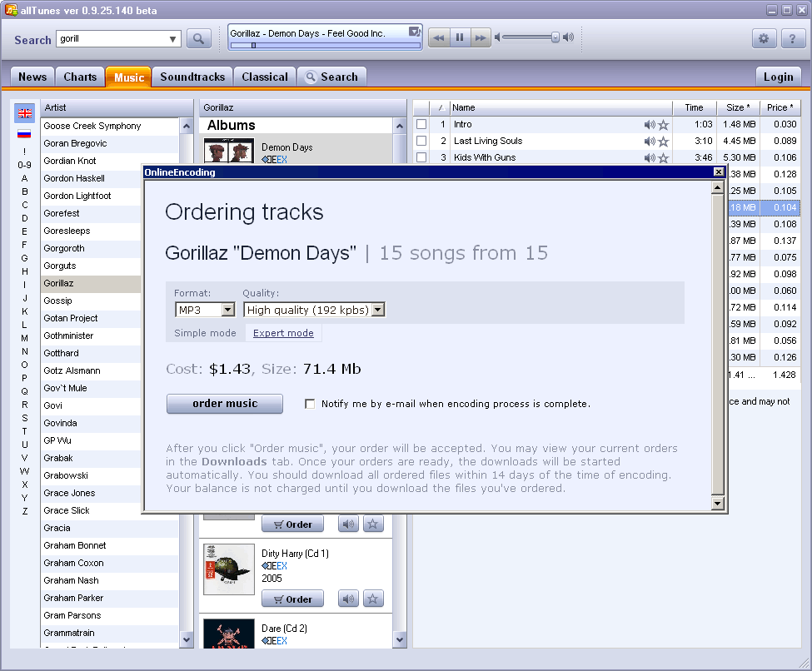Click the track progress seek bar
The image size is (812, 671).
point(325,46)
